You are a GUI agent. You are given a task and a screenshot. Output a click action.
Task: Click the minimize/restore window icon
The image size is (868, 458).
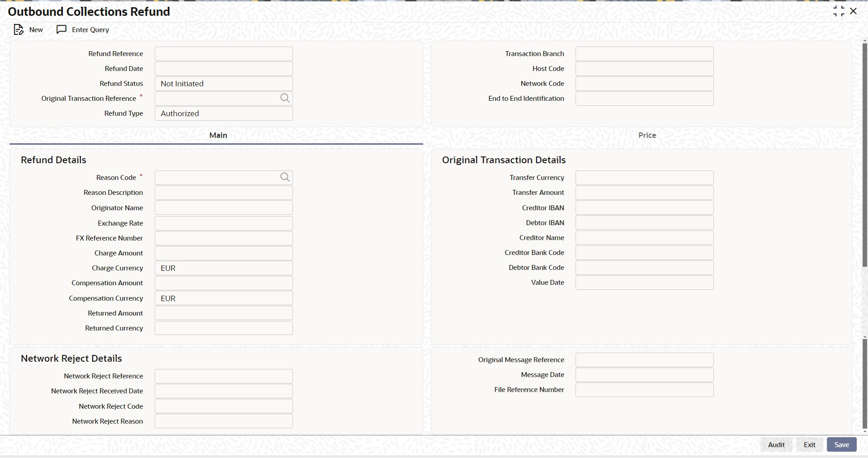839,11
